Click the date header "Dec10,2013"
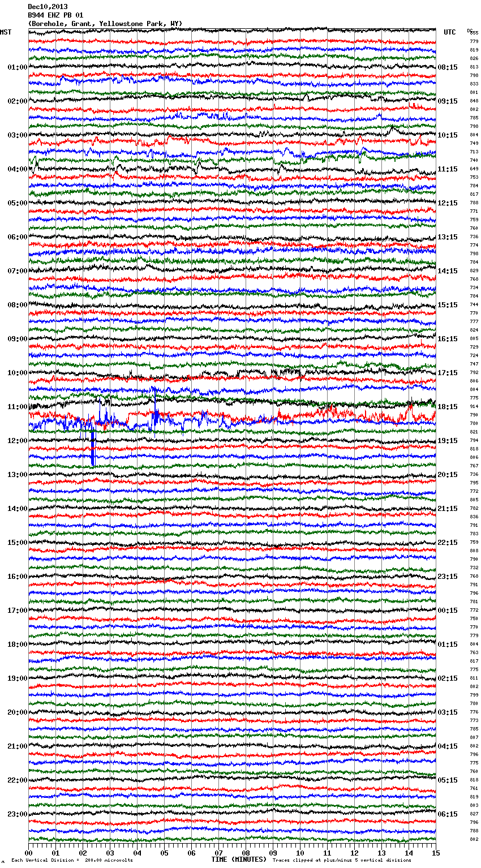The width and height of the screenshot is (481, 868). tap(48, 7)
